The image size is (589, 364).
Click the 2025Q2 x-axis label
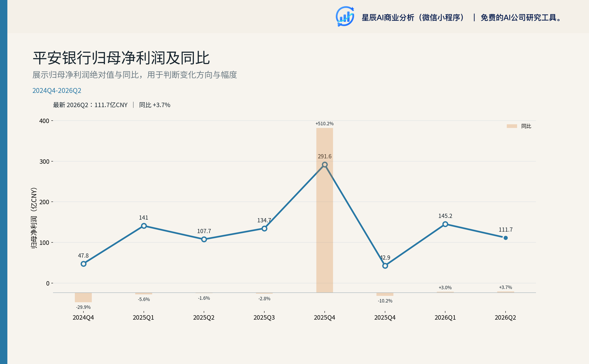(x=204, y=318)
